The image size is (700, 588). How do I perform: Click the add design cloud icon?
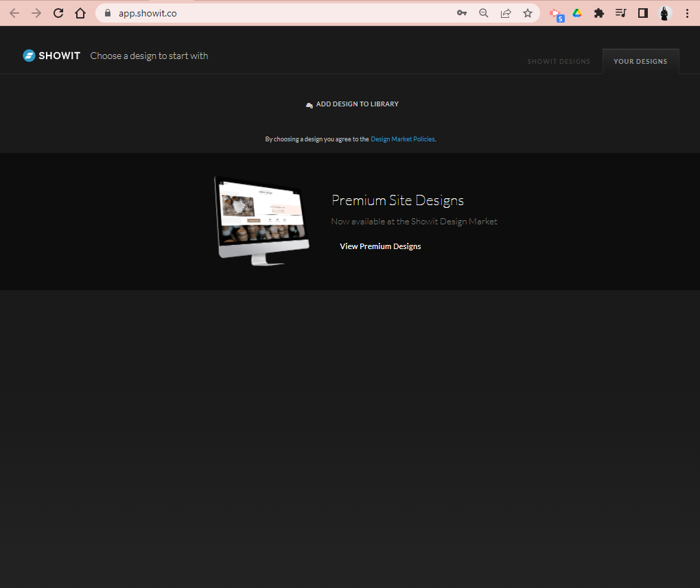(x=309, y=106)
